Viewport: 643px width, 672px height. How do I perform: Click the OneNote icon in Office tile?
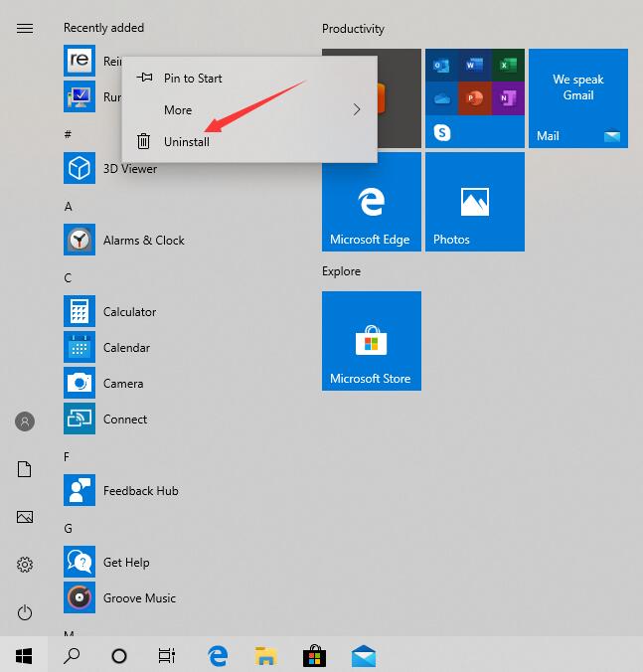(x=508, y=98)
